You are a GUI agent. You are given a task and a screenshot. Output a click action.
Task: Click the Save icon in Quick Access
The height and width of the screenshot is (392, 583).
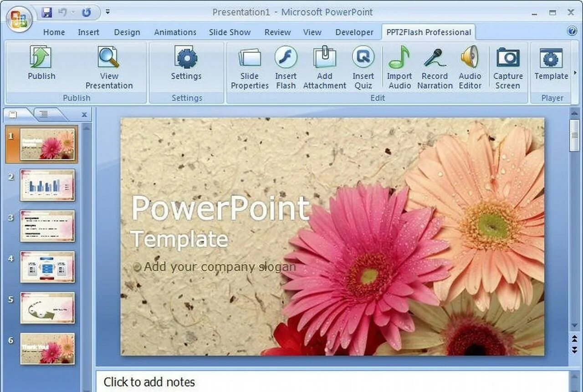pyautogui.click(x=47, y=12)
